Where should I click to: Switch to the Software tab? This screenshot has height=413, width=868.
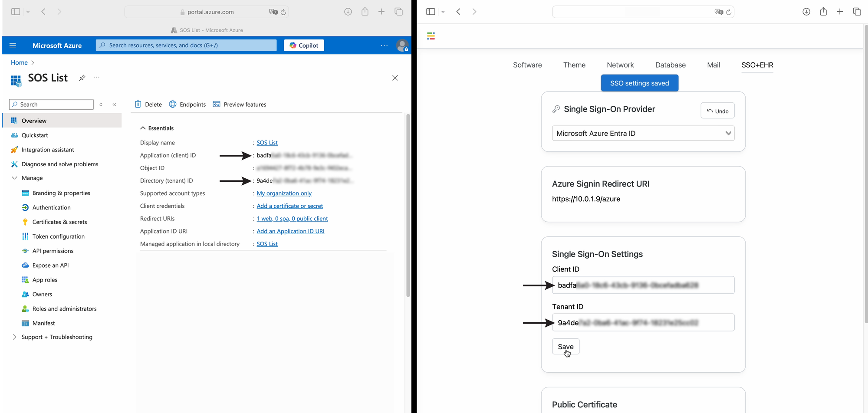(x=527, y=65)
